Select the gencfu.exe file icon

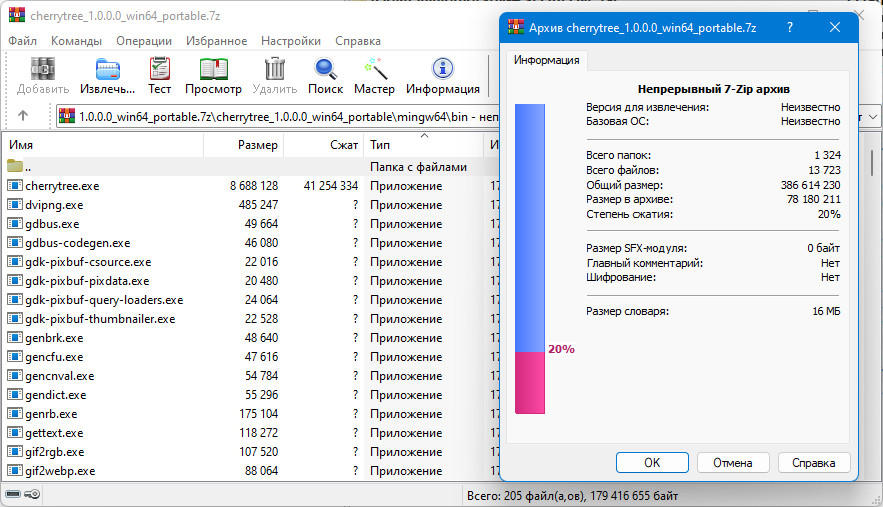15,357
